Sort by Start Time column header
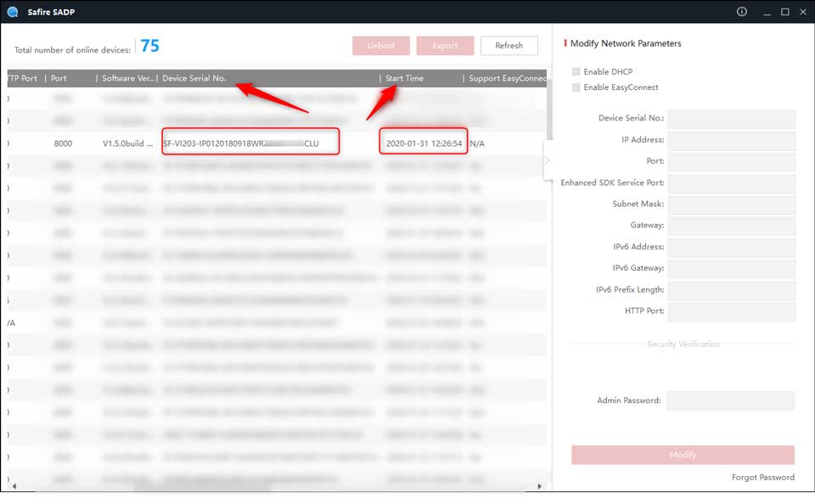Viewport: 815px width, 504px height. click(404, 78)
